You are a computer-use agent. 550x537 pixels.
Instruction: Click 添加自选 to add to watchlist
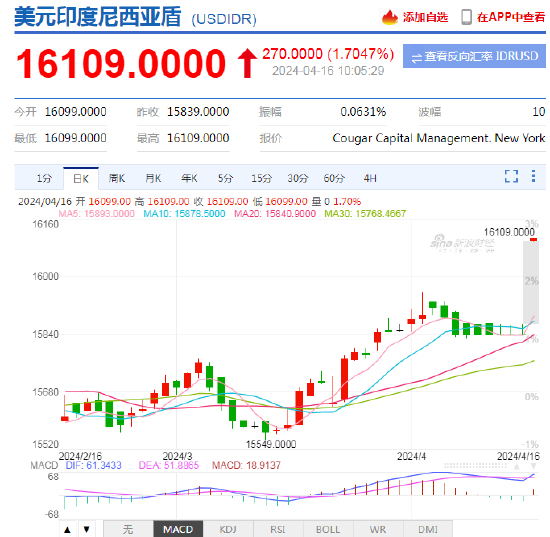tap(425, 17)
